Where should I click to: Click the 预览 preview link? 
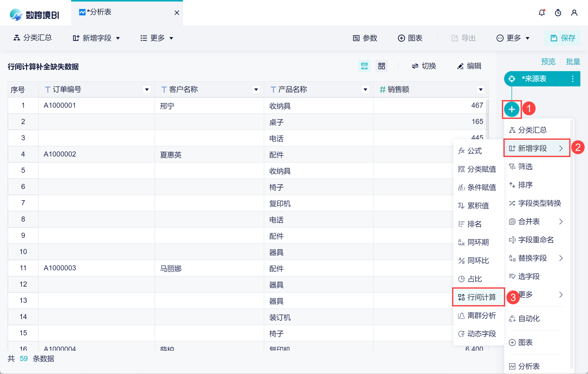(x=548, y=61)
